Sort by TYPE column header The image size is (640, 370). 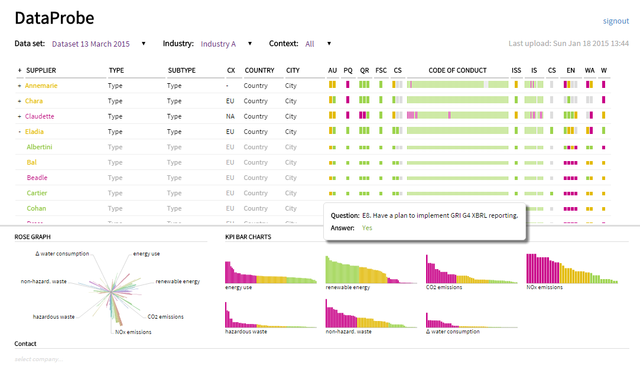pos(116,70)
